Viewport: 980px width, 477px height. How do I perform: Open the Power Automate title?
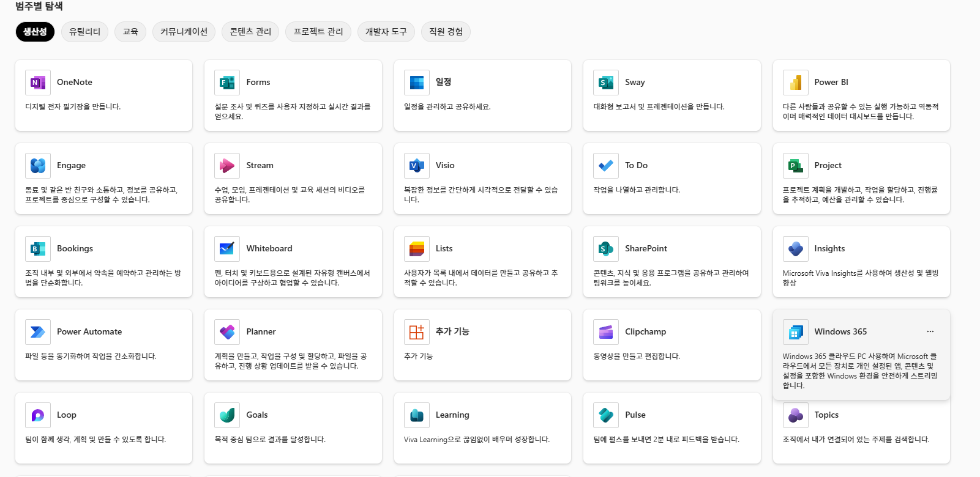coord(89,331)
